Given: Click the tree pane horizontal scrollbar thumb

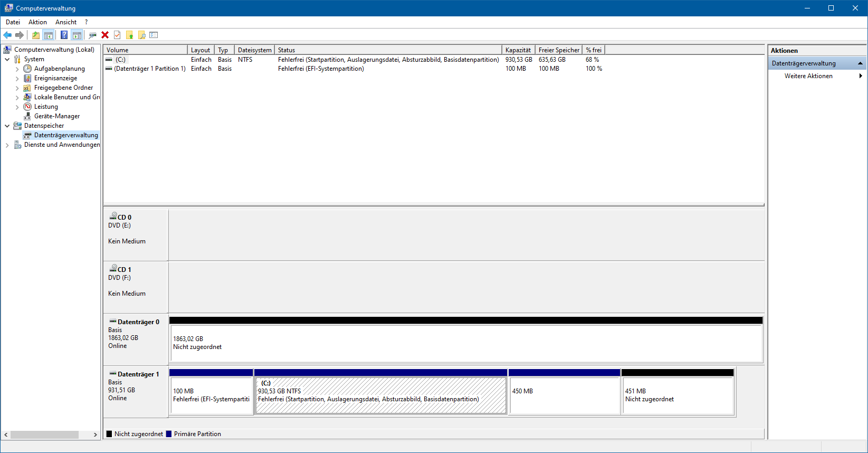Looking at the screenshot, I should point(44,435).
